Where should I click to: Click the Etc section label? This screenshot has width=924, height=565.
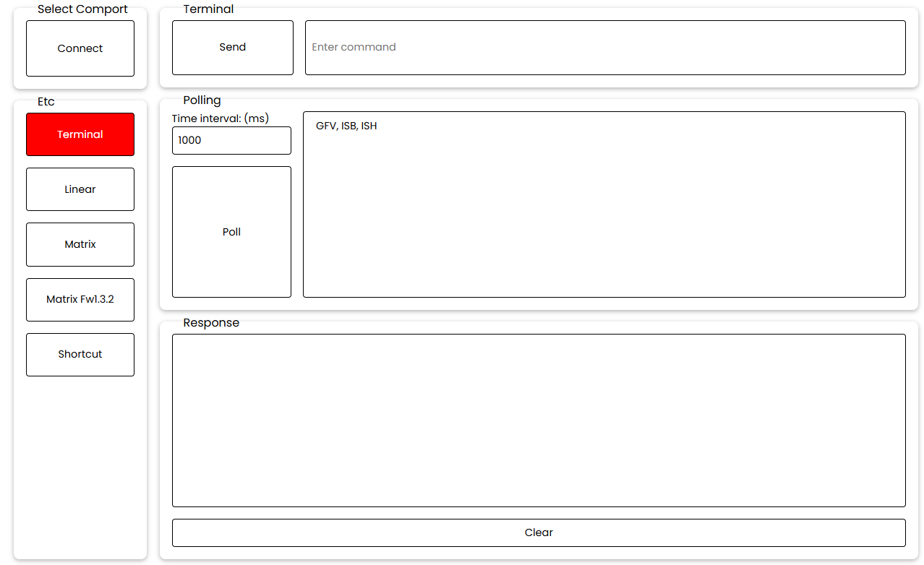click(x=46, y=102)
